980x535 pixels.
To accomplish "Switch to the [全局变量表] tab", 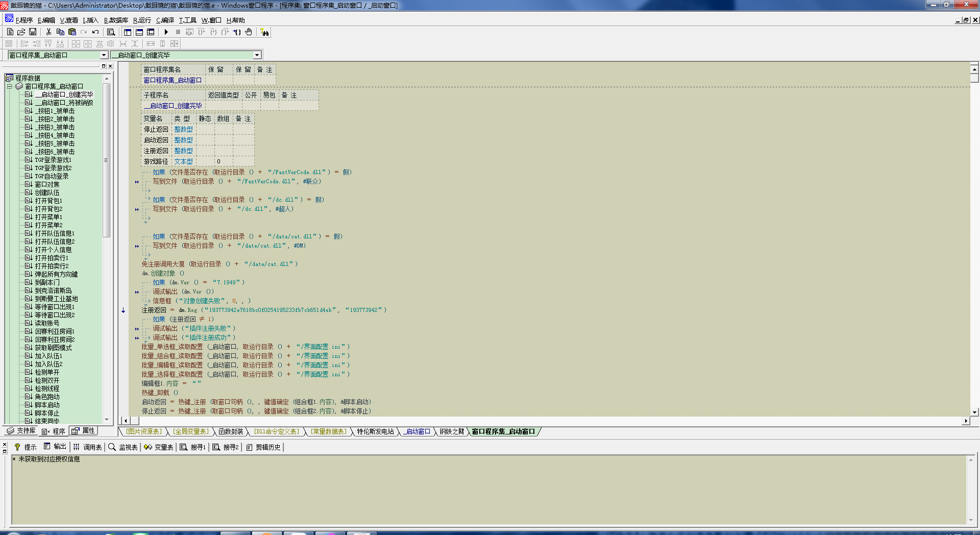I will click(191, 432).
